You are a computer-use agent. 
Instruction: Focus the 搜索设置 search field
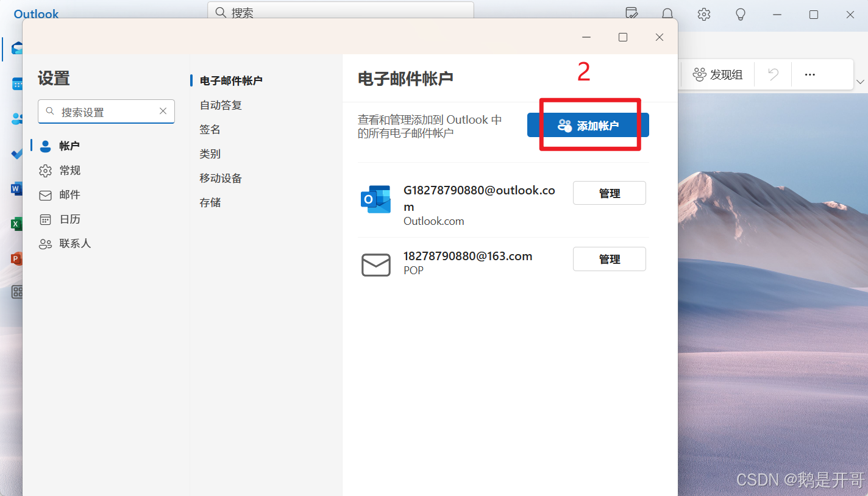[x=106, y=112]
